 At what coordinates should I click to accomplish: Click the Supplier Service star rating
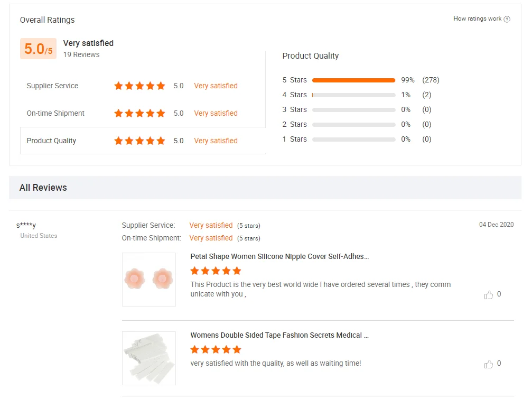(x=139, y=86)
